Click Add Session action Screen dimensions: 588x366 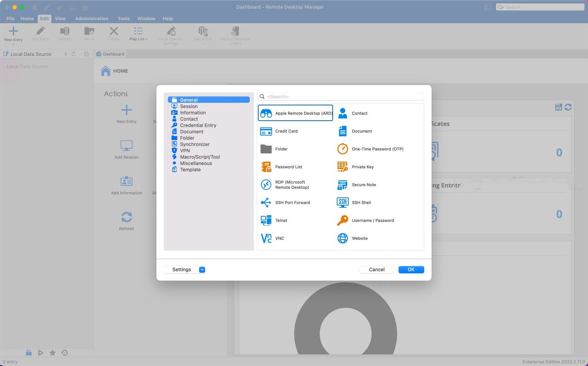click(127, 150)
